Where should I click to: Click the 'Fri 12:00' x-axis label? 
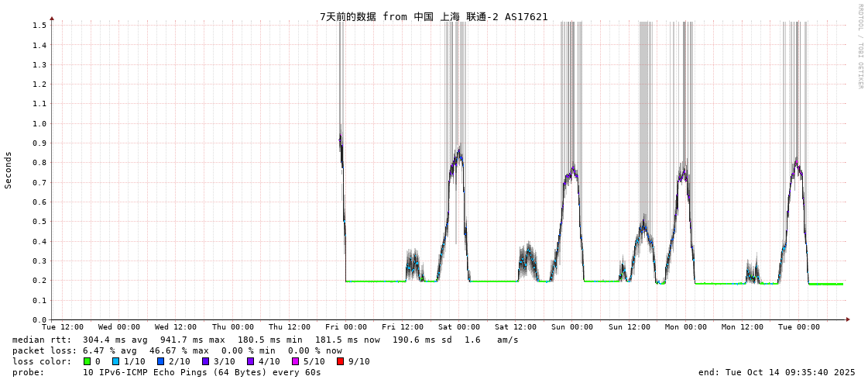coord(403,327)
